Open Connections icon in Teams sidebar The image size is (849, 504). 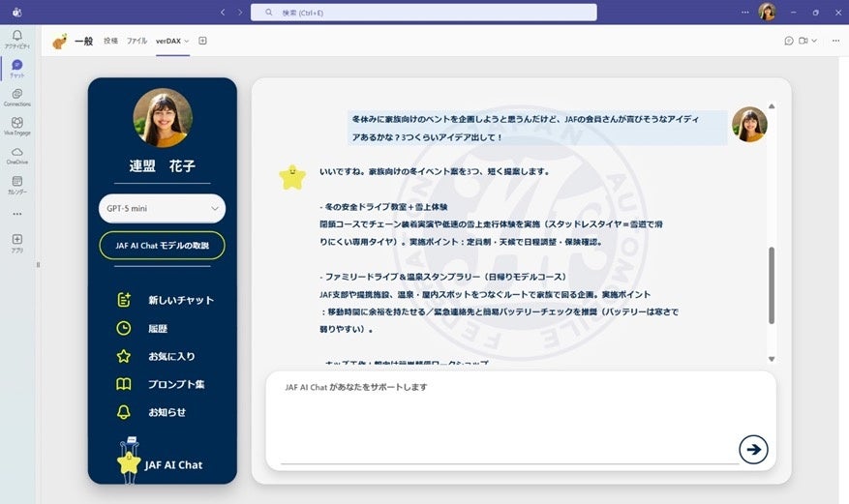[x=17, y=98]
